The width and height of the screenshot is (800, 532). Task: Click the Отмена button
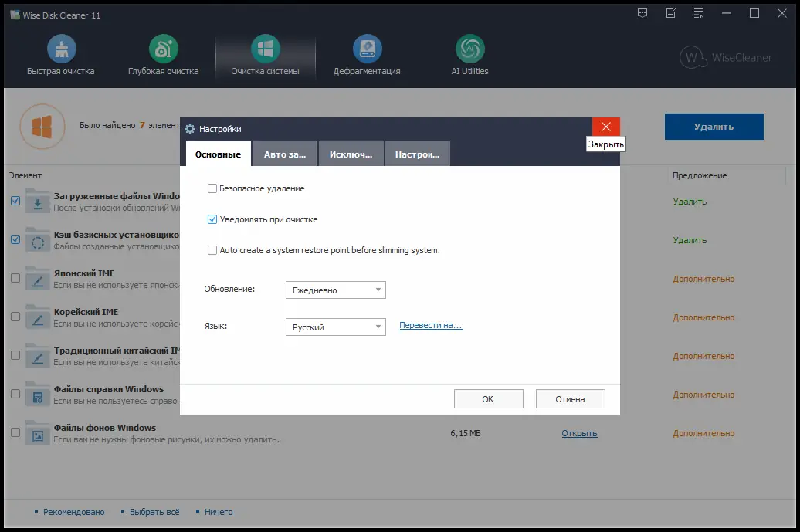coord(571,399)
